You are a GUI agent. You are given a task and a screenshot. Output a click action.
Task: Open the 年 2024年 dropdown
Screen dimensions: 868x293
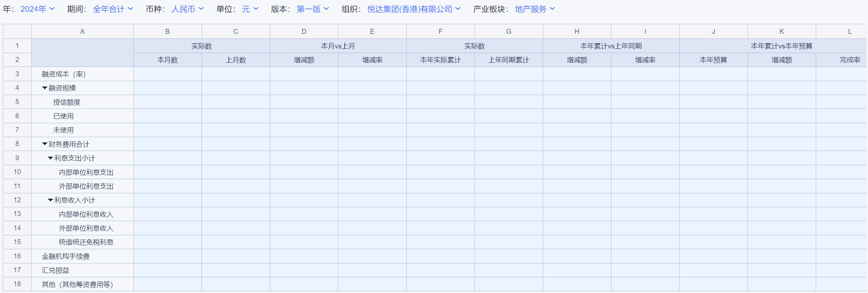click(37, 9)
